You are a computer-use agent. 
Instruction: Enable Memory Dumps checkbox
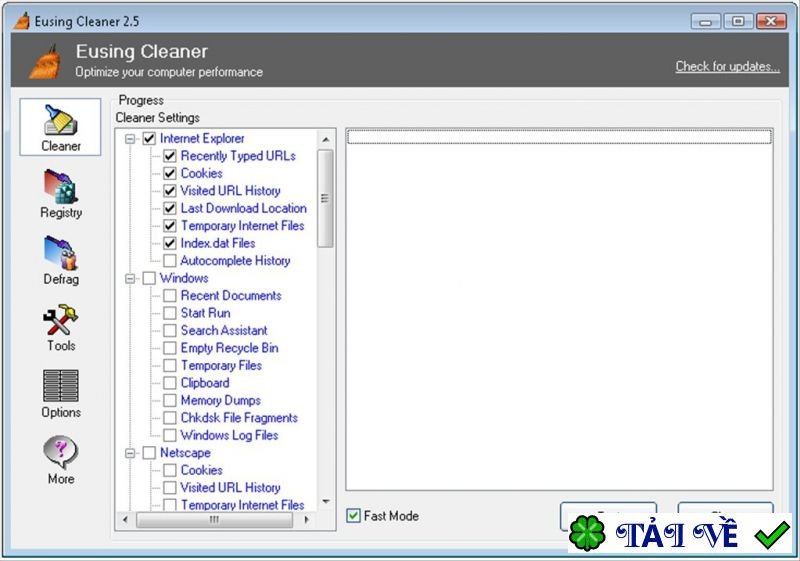point(170,400)
